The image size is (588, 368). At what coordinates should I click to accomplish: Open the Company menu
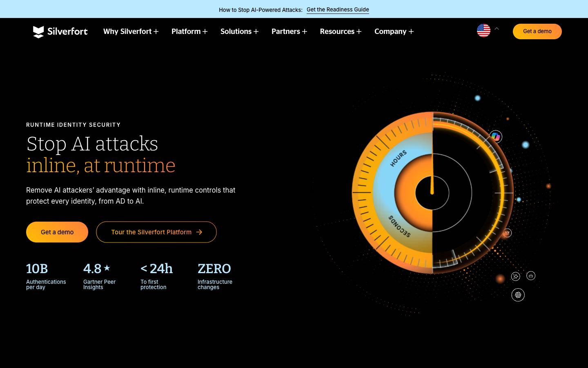(x=394, y=31)
